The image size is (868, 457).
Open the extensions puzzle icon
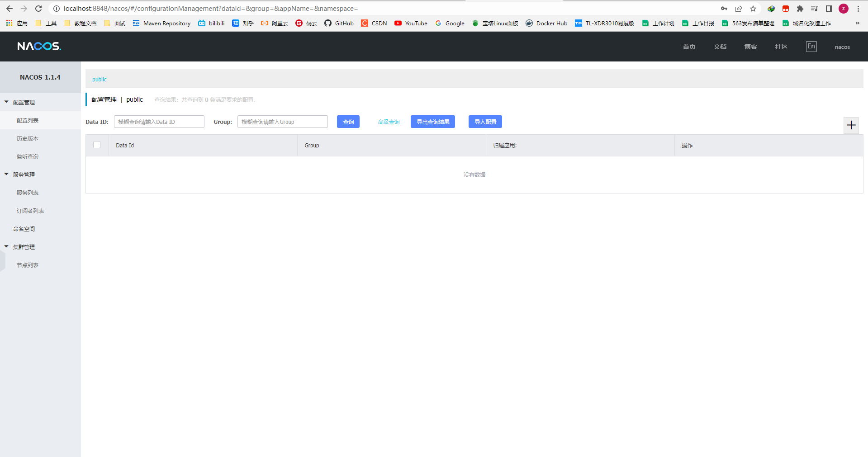pos(800,9)
